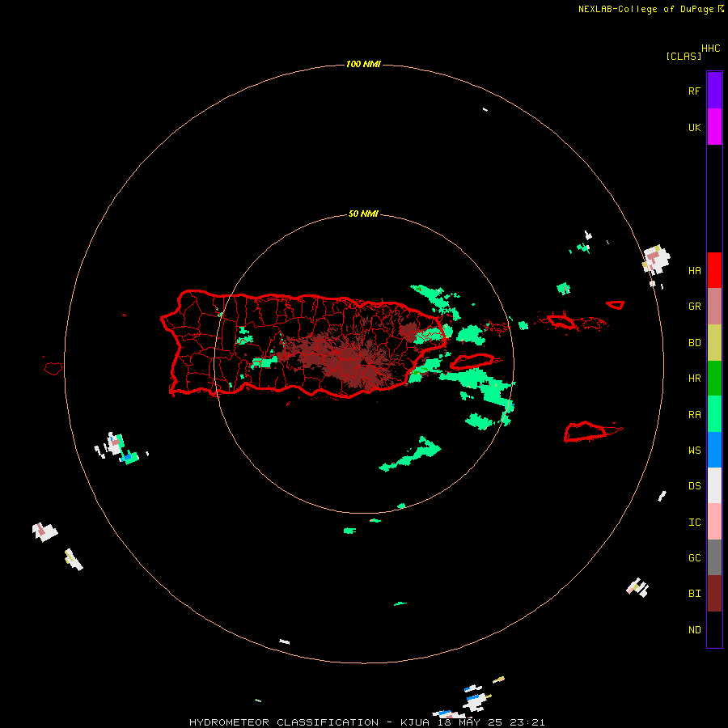Click the WS blue legend swatch

(x=714, y=450)
